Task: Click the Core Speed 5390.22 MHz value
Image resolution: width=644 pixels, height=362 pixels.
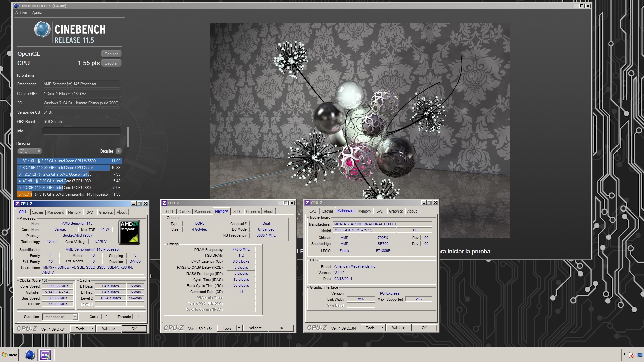Action: click(x=58, y=286)
